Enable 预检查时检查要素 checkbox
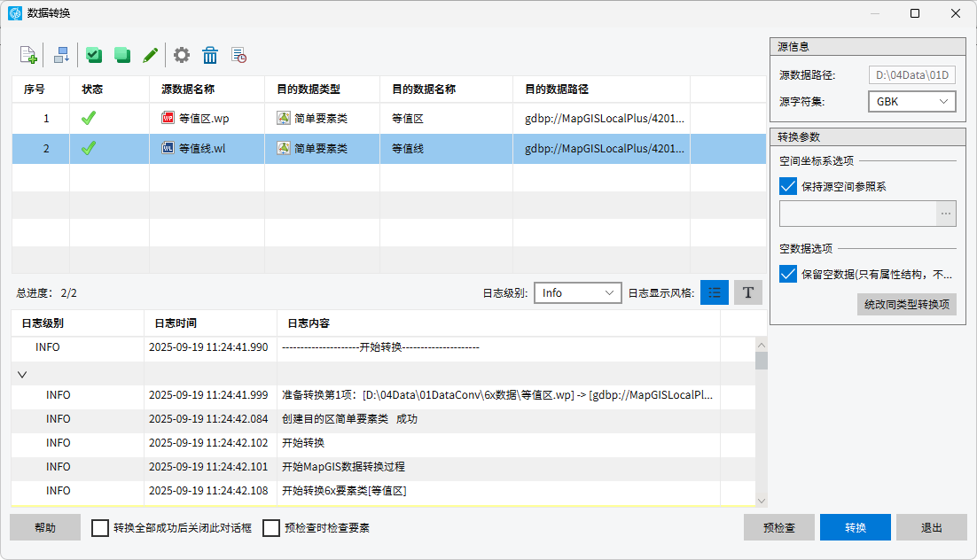Image resolution: width=977 pixels, height=560 pixels. 271,528
